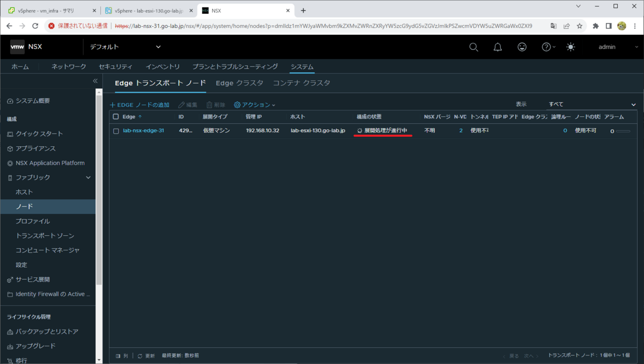Switch to the セキュリティ tab
Image resolution: width=644 pixels, height=364 pixels.
115,66
